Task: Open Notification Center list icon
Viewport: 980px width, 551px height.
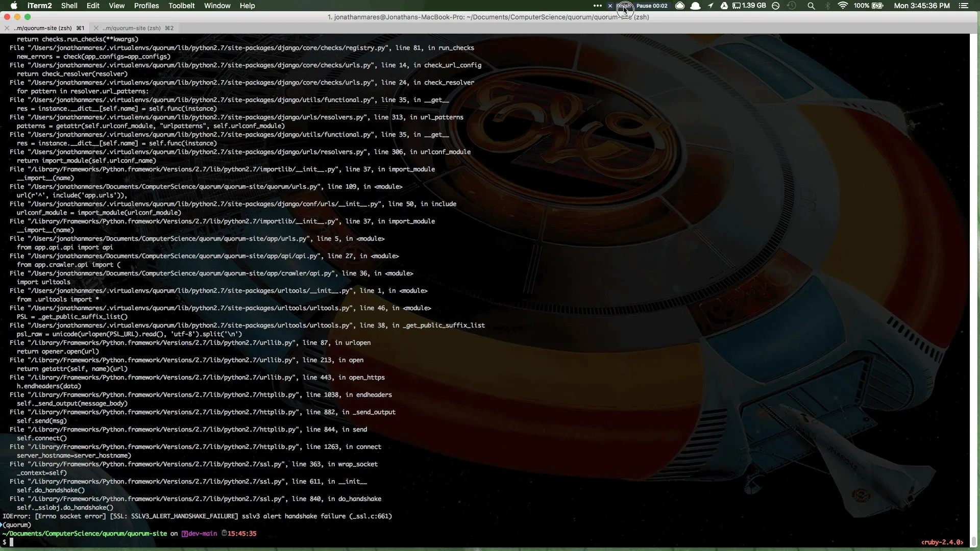Action: click(963, 6)
